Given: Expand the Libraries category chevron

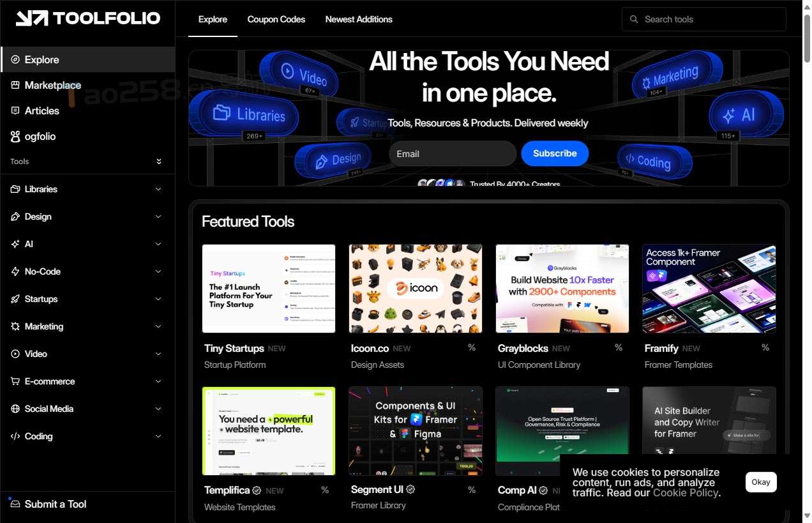Looking at the screenshot, I should tap(158, 189).
